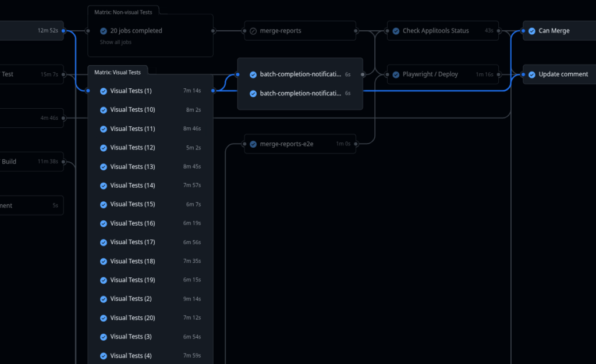Click the success icon for Visual Tests (14)

tap(104, 185)
